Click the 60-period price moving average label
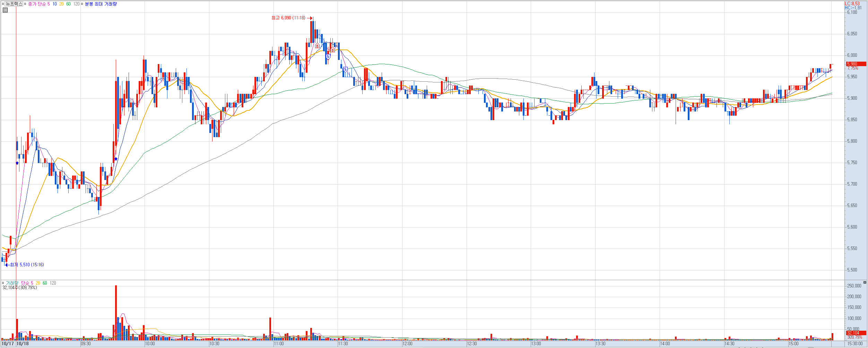Image resolution: width=868 pixels, height=348 pixels. point(68,4)
